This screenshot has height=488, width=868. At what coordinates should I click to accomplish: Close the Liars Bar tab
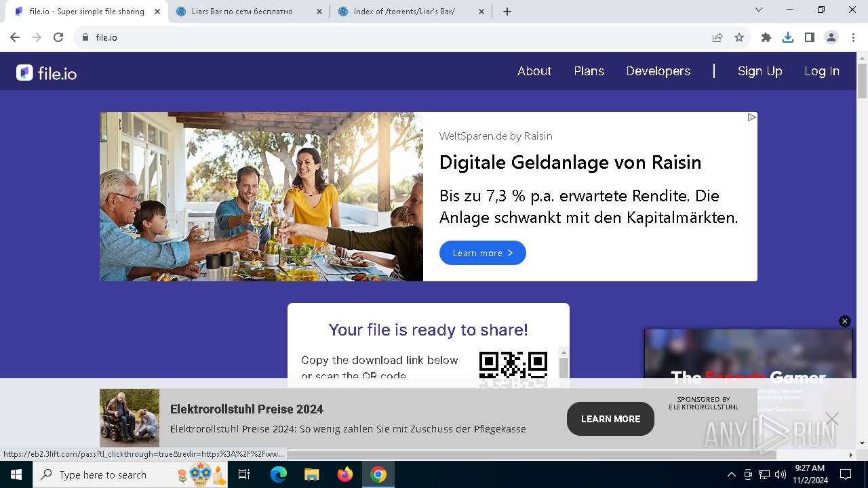[x=319, y=12]
